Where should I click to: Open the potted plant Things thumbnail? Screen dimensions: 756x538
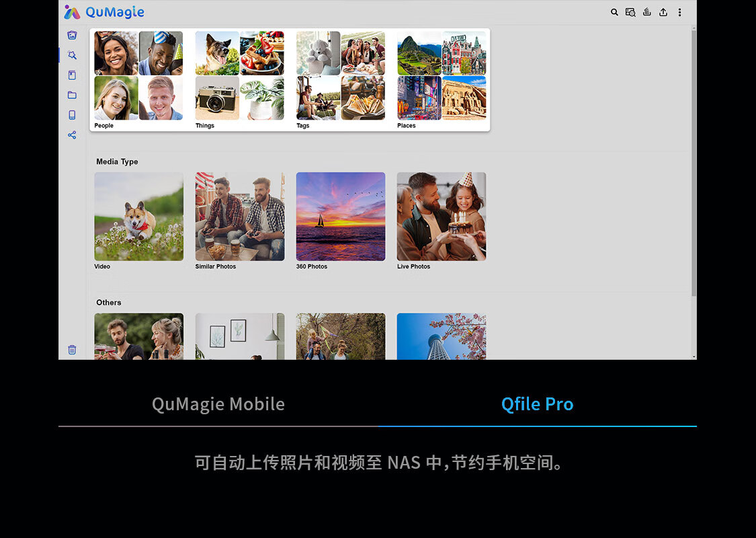click(x=262, y=98)
